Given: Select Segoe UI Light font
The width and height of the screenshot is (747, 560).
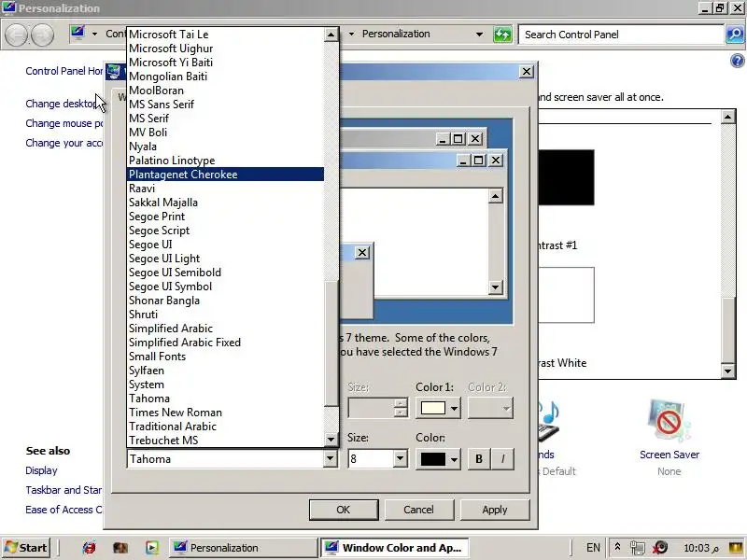Looking at the screenshot, I should 226,259.
